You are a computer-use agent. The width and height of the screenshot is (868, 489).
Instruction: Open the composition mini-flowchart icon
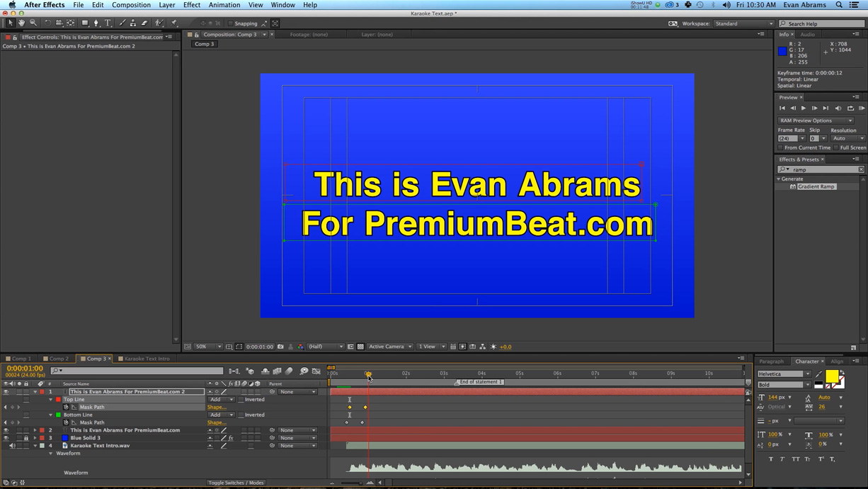click(x=234, y=371)
